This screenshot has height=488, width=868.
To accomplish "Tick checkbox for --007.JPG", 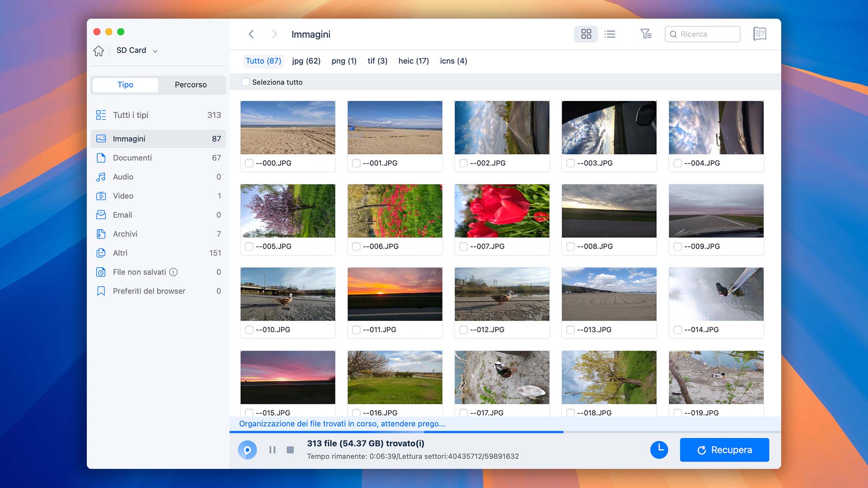I will point(464,246).
